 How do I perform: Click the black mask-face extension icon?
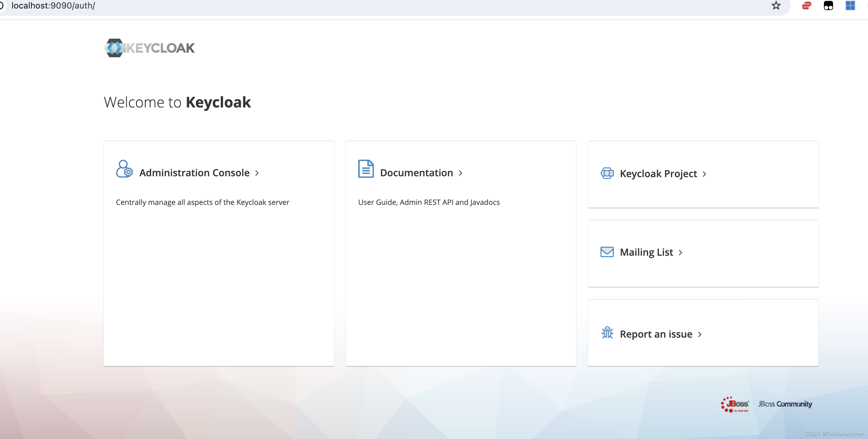point(828,6)
